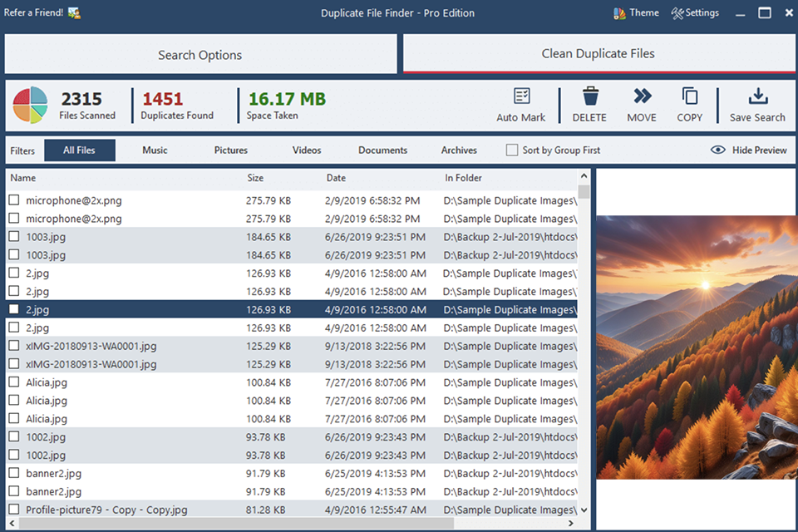Open Settings from the title bar
The width and height of the screenshot is (798, 532).
point(695,13)
